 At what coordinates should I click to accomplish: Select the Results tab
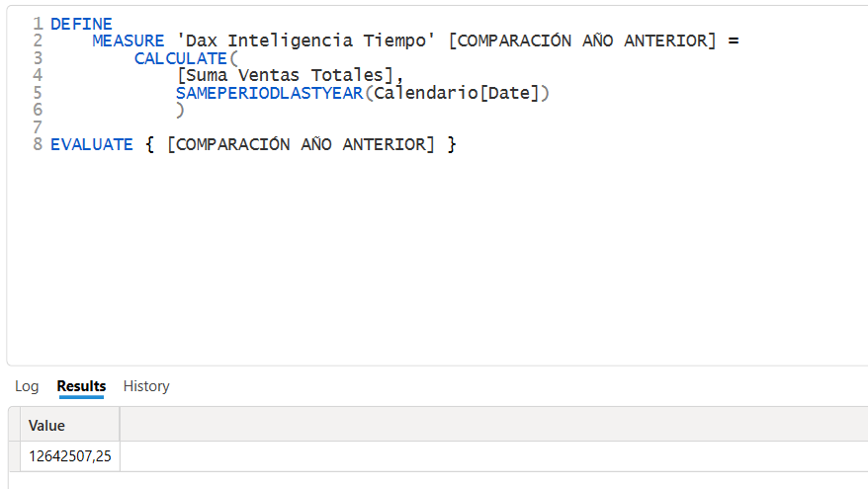tap(81, 386)
